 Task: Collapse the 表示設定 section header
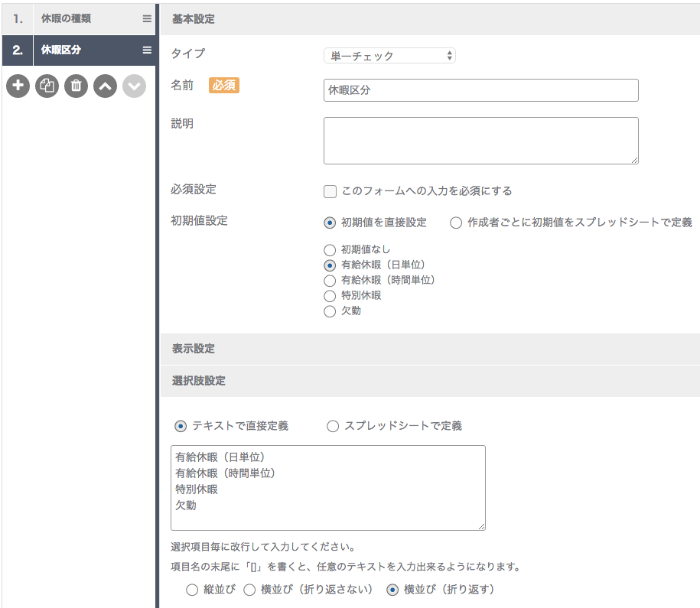(430, 349)
